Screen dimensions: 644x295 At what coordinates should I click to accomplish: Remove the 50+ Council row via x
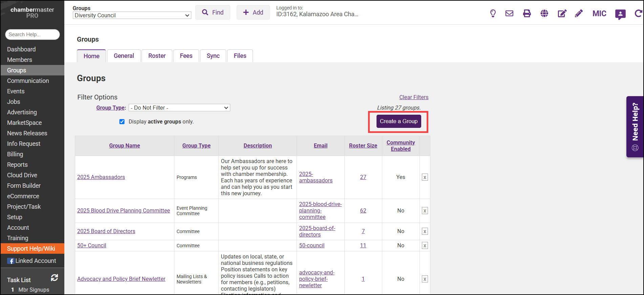tap(425, 246)
